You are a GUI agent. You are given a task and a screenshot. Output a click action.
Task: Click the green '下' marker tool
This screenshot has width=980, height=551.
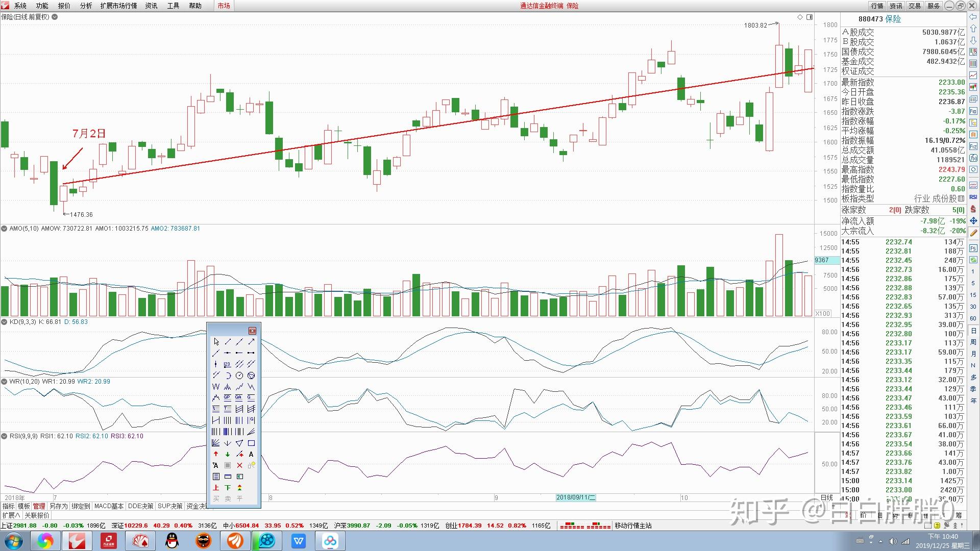[x=228, y=488]
